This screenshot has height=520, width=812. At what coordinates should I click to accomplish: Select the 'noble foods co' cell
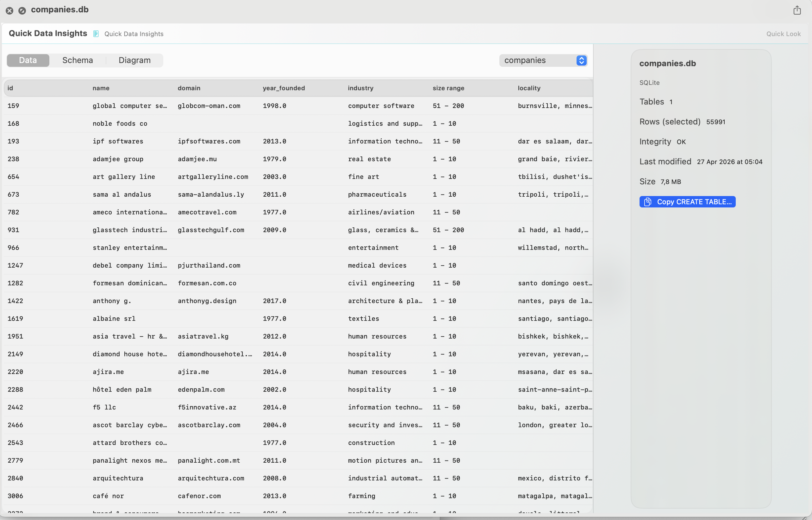coord(120,124)
